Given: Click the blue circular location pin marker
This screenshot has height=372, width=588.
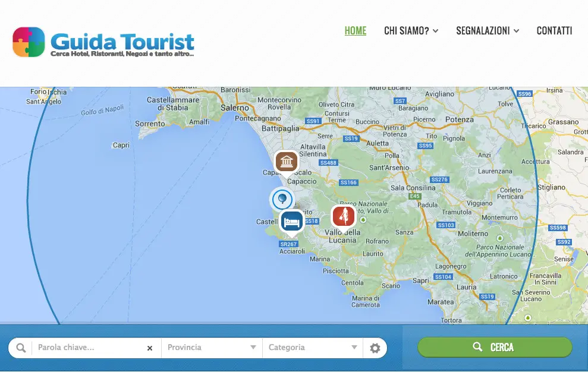Looking at the screenshot, I should [x=282, y=198].
